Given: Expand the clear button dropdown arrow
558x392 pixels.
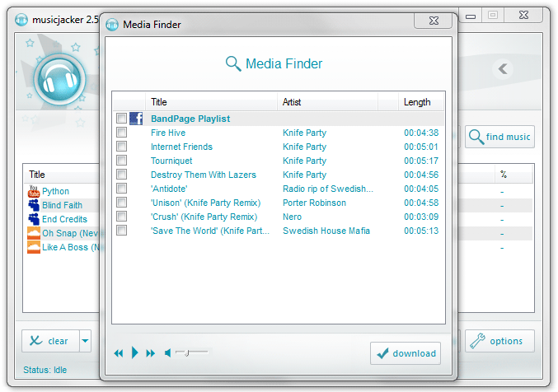Looking at the screenshot, I should (85, 341).
